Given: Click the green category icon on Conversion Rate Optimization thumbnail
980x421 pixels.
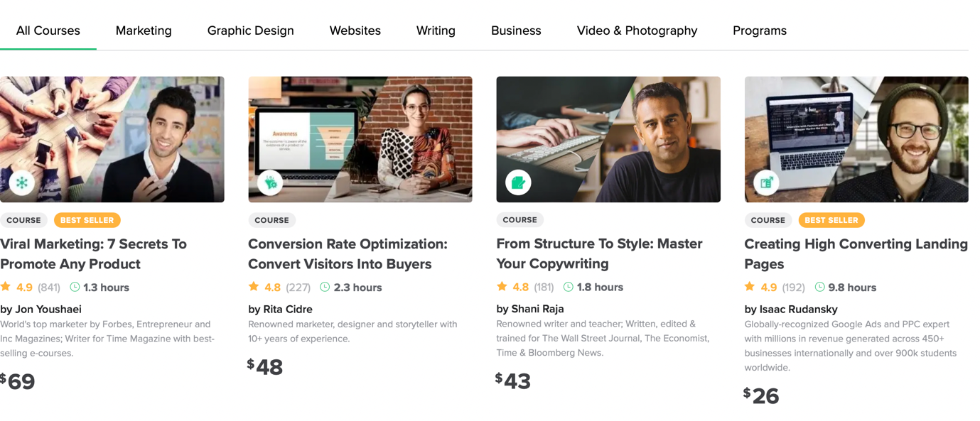Looking at the screenshot, I should 270,183.
